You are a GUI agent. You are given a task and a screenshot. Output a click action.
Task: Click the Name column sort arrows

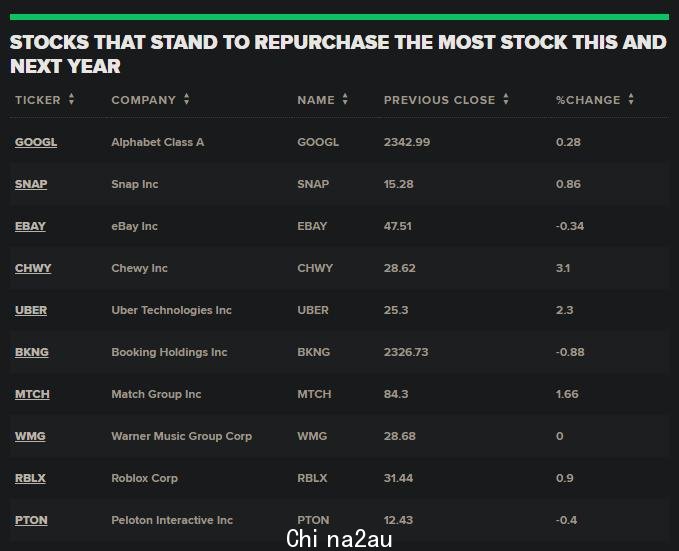pos(345,99)
